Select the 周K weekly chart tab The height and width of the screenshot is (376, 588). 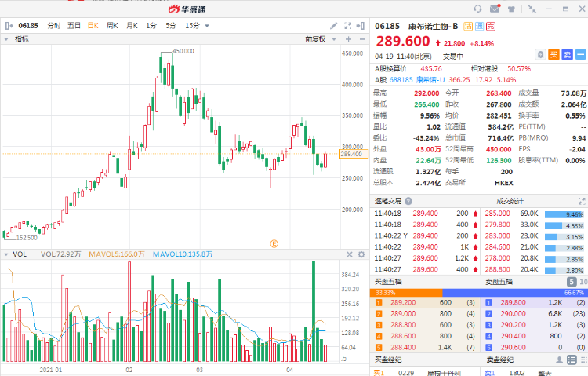(x=112, y=26)
